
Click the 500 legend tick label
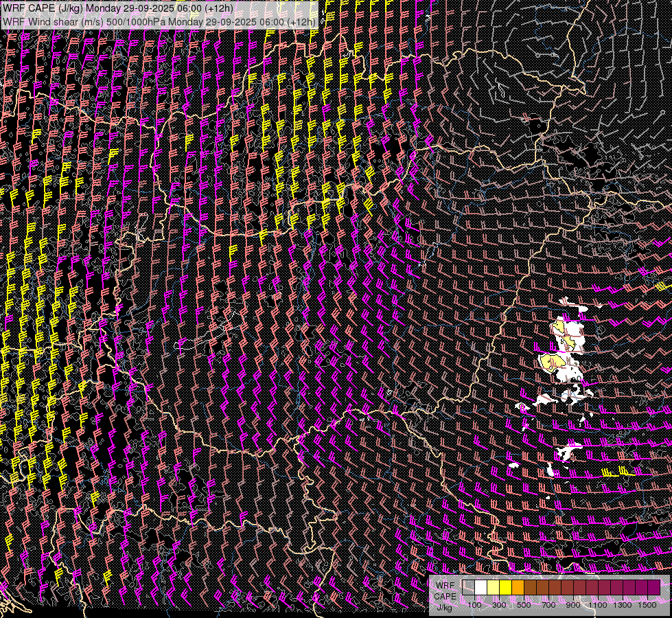(x=524, y=605)
